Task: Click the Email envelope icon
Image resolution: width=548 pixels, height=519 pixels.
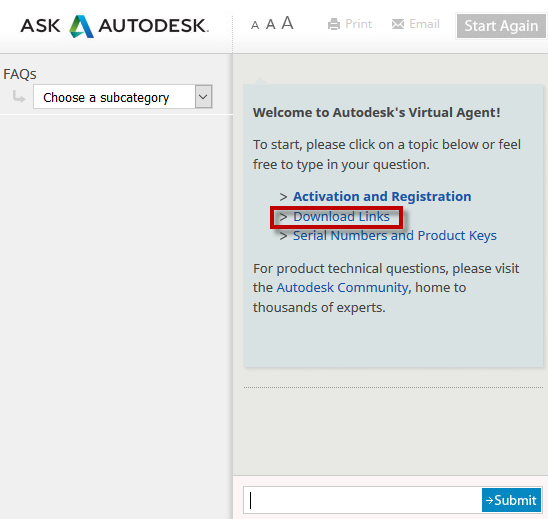Action: (398, 24)
